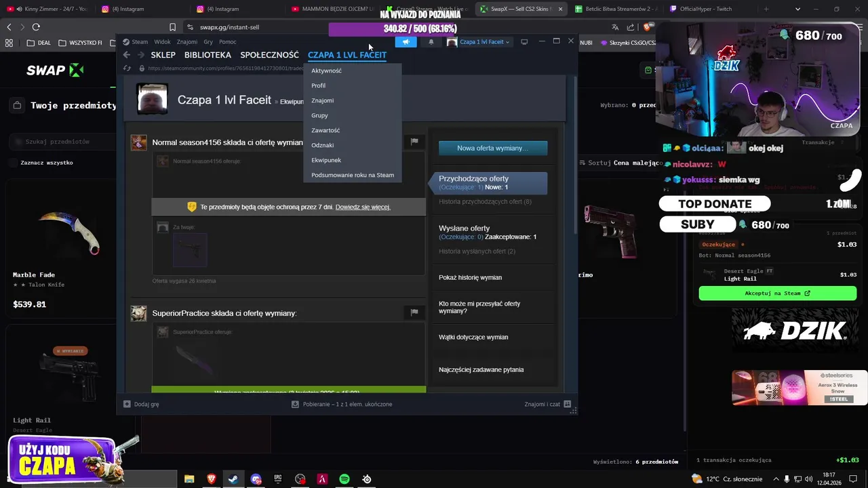The height and width of the screenshot is (488, 868).
Task: Show hidden system tray icons chevron
Action: coord(776,479)
